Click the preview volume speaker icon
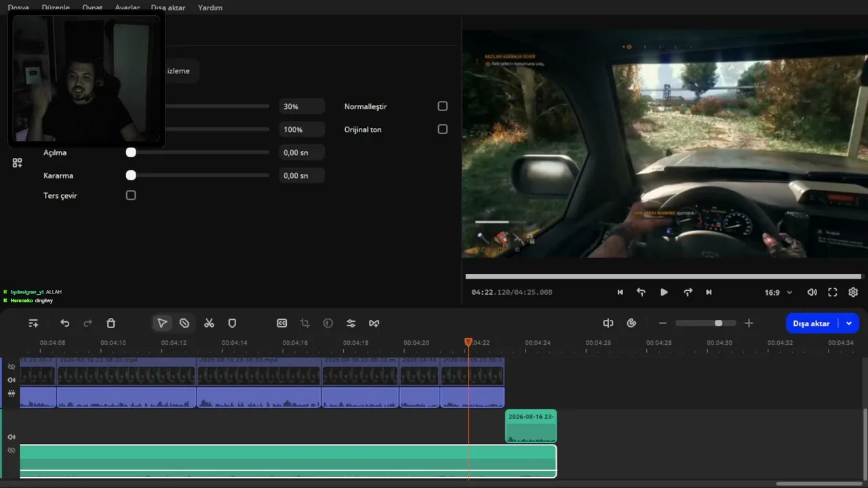The height and width of the screenshot is (488, 868). 812,292
